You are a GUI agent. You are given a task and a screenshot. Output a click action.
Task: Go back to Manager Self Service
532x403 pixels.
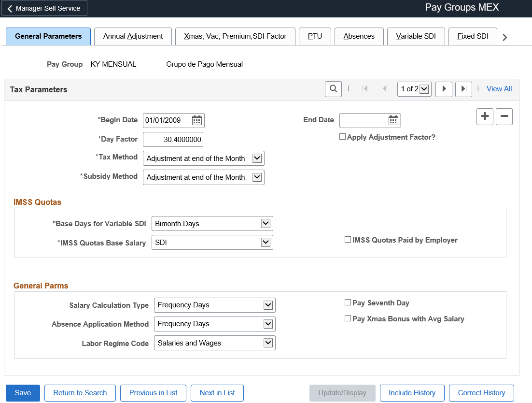tap(44, 8)
